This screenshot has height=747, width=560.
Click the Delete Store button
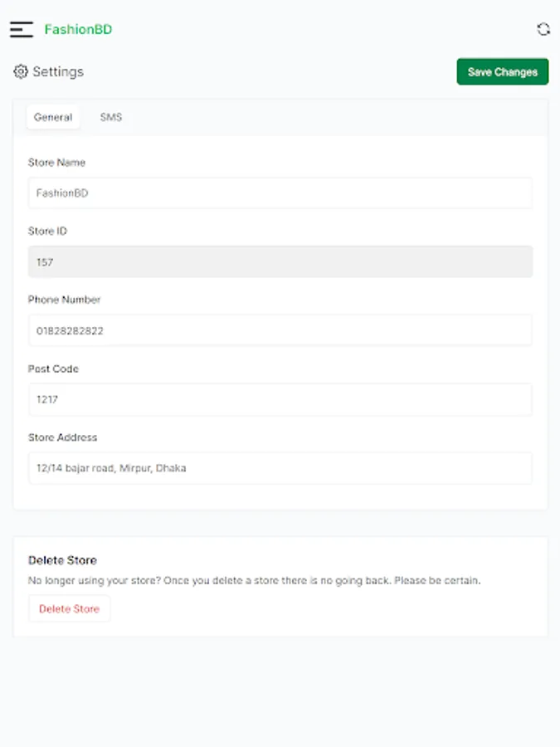pos(69,608)
